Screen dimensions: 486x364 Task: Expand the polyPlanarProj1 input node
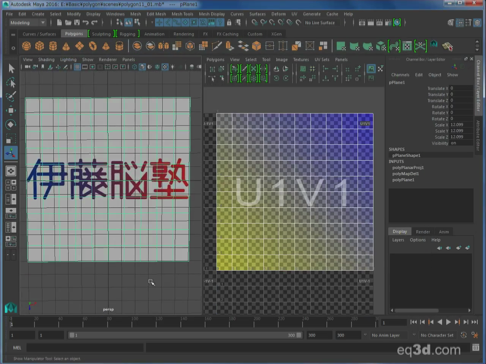[408, 168]
